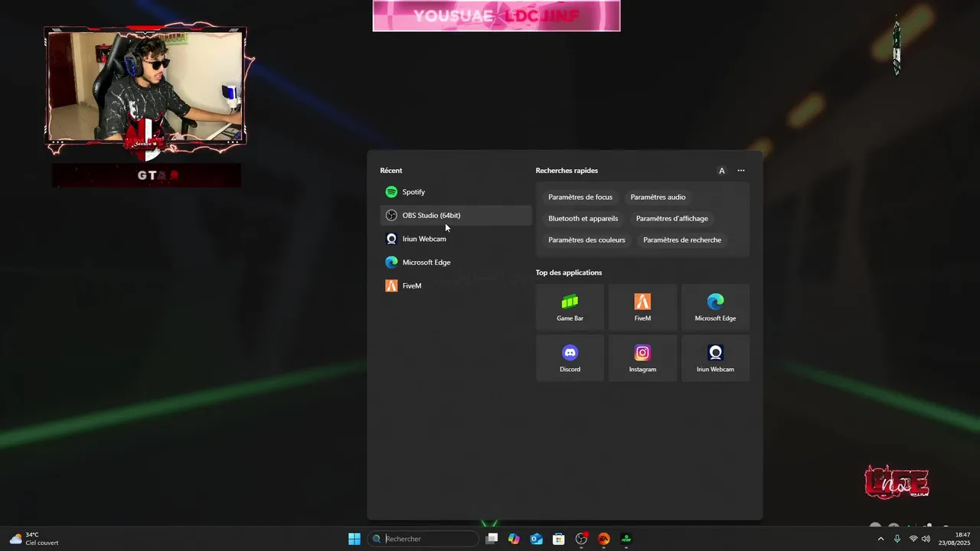Image resolution: width=980 pixels, height=551 pixels.
Task: Open Copilot from the taskbar
Action: [x=514, y=539]
